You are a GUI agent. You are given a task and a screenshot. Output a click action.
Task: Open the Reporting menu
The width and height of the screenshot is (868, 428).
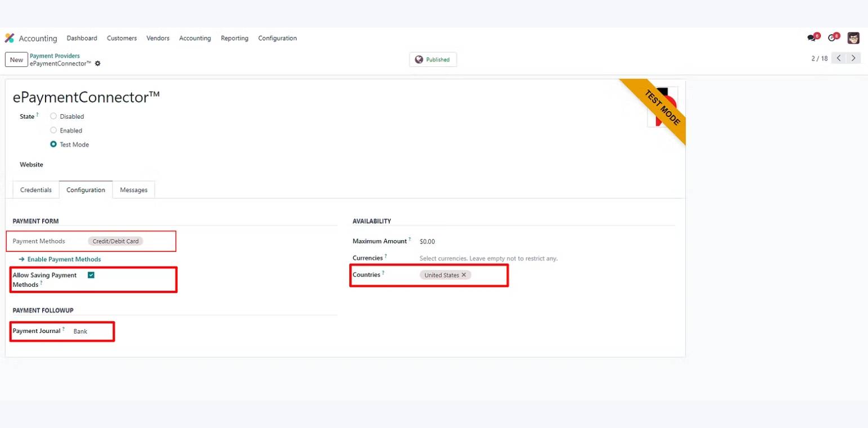(235, 38)
